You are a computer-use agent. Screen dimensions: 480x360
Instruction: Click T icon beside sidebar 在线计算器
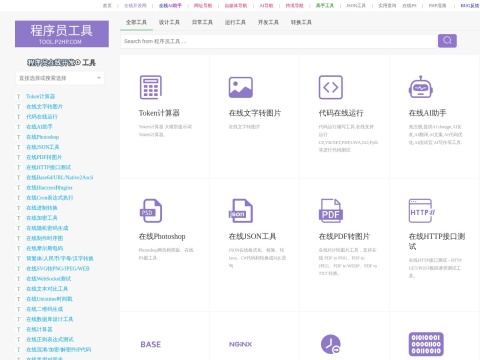click(19, 330)
